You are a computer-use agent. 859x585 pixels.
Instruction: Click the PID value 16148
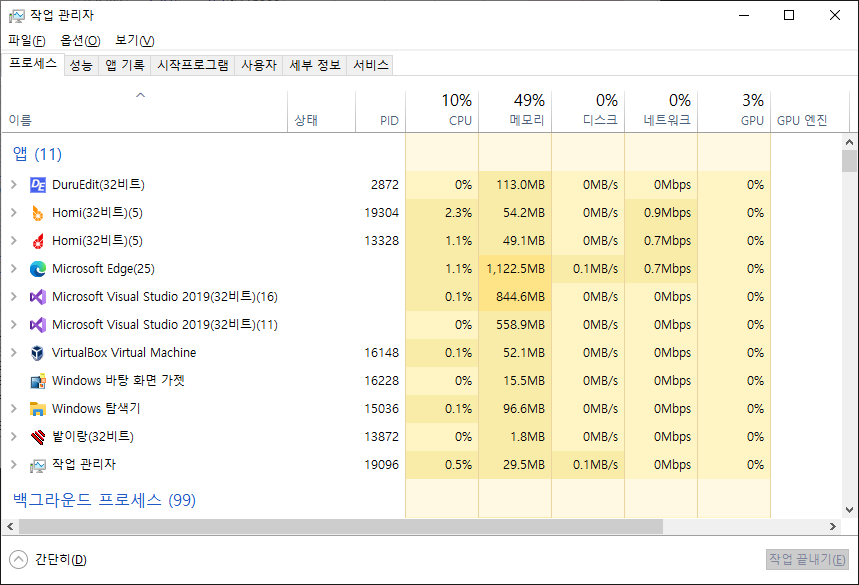coord(381,353)
